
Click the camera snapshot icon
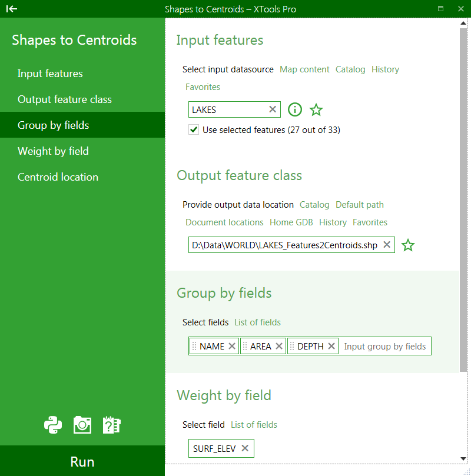click(82, 425)
